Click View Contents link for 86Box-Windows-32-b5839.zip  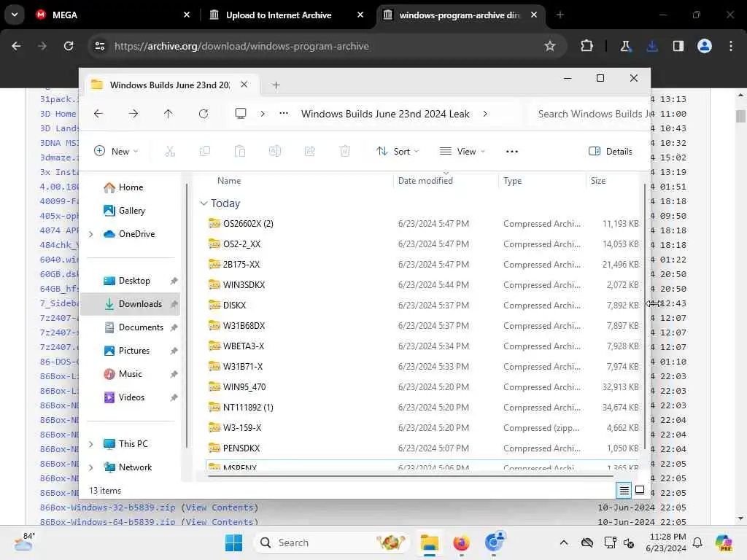[x=220, y=507]
